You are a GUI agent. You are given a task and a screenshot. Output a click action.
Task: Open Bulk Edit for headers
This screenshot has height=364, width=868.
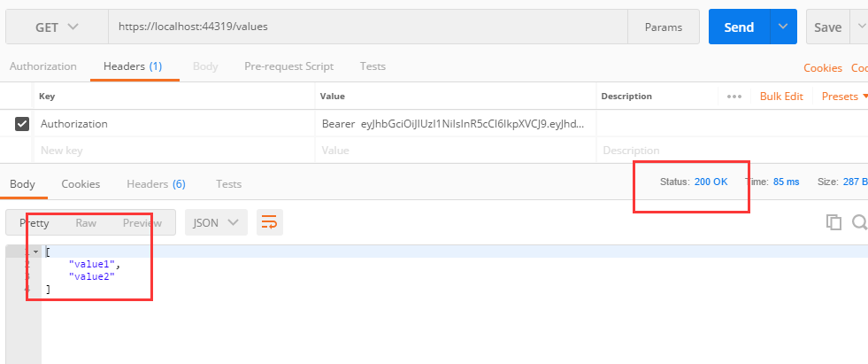click(x=781, y=97)
